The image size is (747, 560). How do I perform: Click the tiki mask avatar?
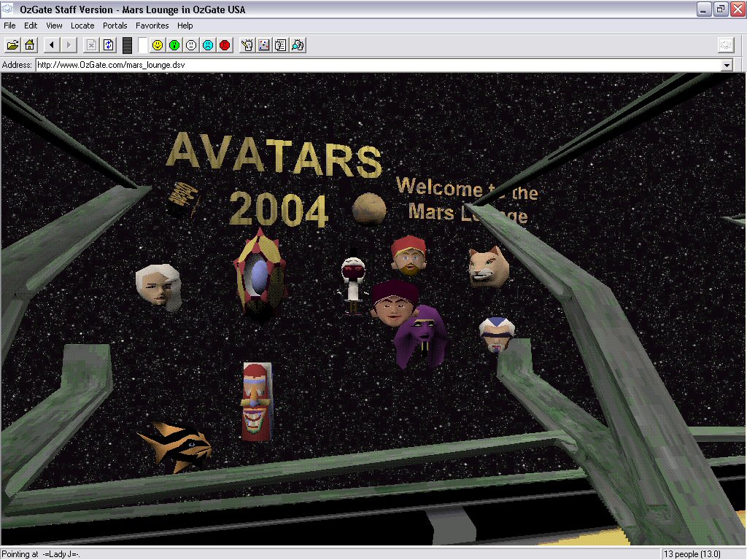(256, 401)
